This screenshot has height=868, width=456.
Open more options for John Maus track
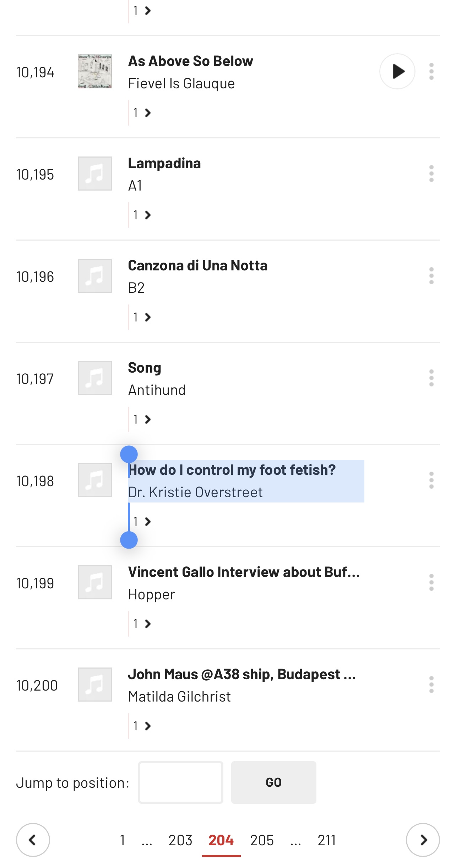(x=431, y=685)
